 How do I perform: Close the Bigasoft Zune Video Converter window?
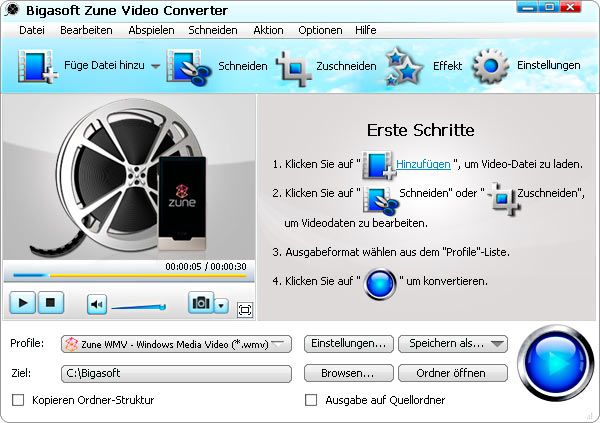(x=571, y=7)
